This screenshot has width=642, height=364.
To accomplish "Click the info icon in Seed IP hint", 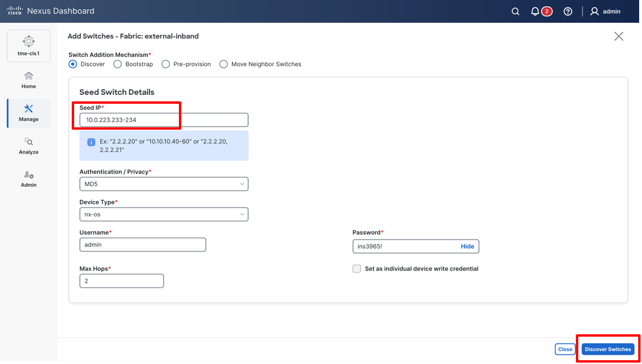I will (92, 142).
